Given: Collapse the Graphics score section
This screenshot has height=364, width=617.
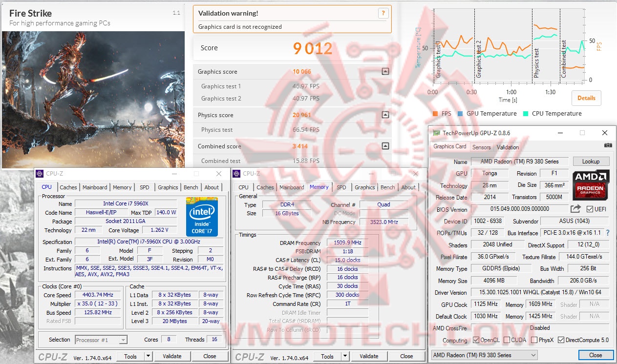Looking at the screenshot, I should (385, 71).
